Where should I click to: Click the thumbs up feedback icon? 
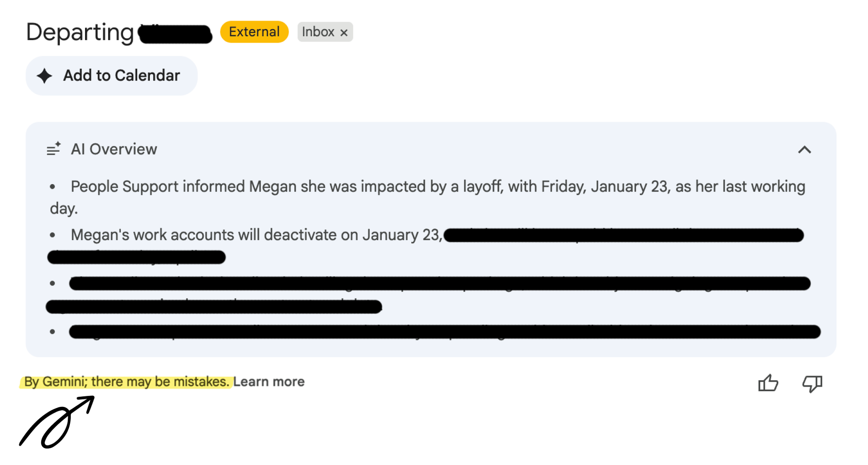[x=768, y=383]
